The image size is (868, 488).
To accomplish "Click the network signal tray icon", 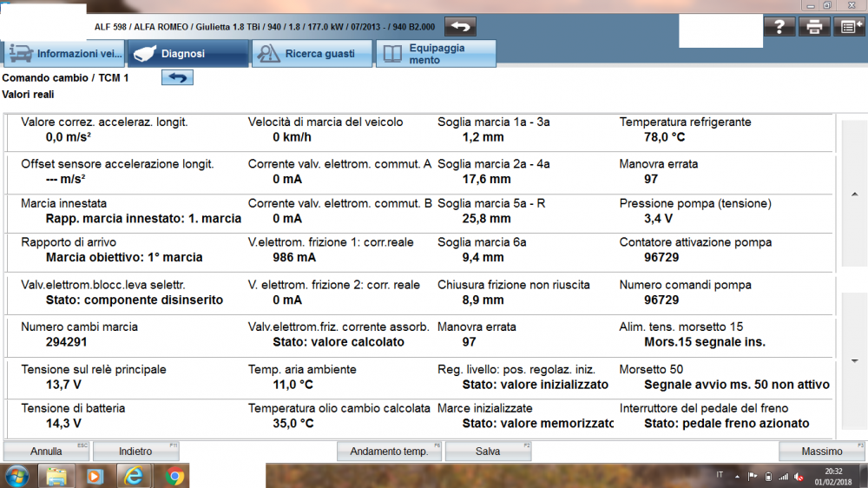I will pyautogui.click(x=783, y=477).
